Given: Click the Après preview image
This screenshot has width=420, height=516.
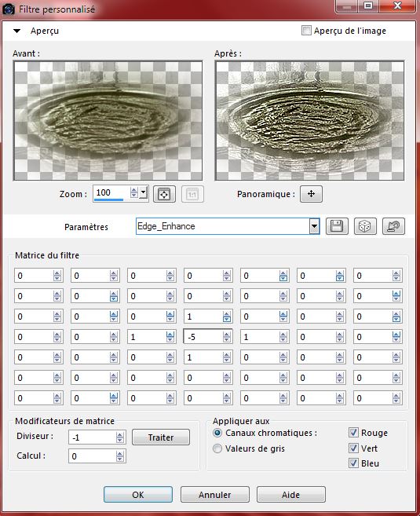Looking at the screenshot, I should coord(309,120).
